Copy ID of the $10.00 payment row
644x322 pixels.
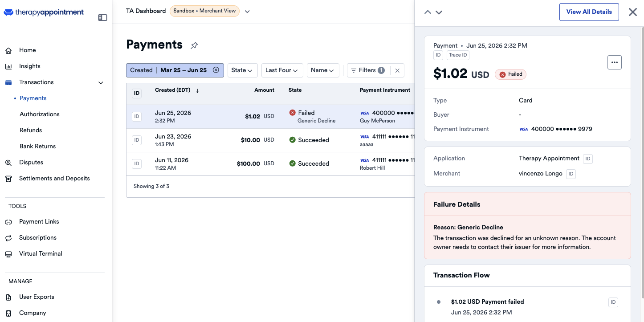(137, 140)
